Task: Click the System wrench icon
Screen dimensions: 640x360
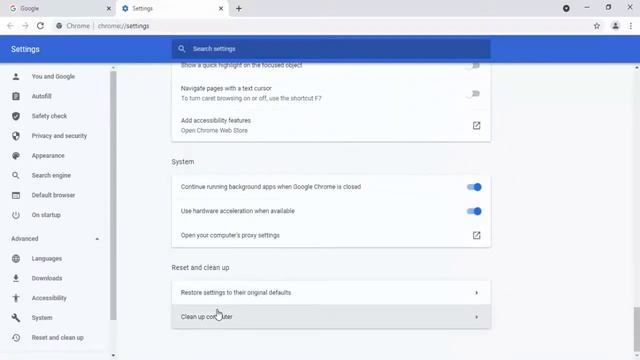Action: coord(16,318)
